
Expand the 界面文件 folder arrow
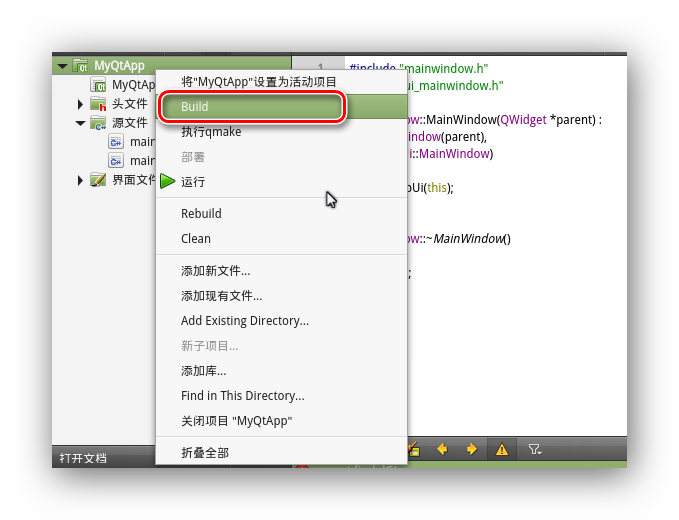coord(80,180)
